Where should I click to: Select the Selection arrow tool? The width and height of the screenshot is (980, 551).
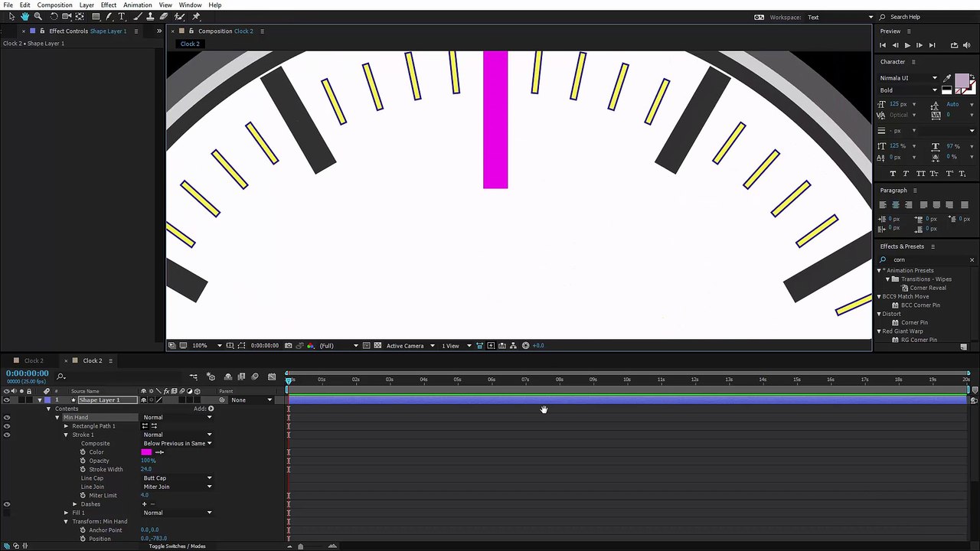pos(11,16)
